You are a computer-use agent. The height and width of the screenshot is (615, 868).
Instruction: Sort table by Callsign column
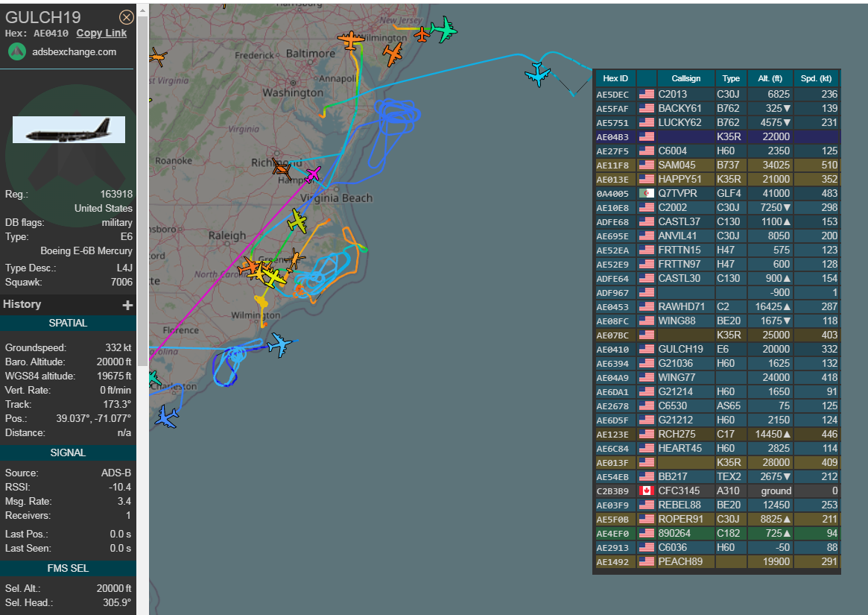(x=686, y=79)
